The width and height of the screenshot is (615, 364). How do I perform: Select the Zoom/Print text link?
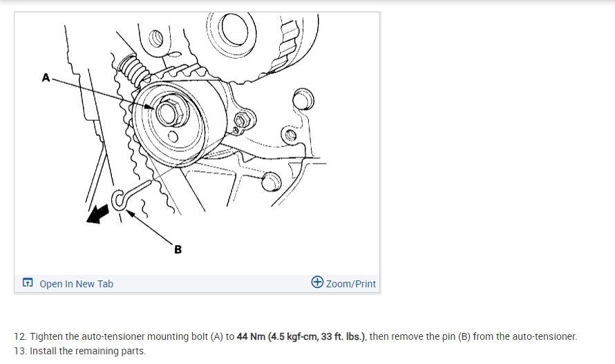click(350, 284)
